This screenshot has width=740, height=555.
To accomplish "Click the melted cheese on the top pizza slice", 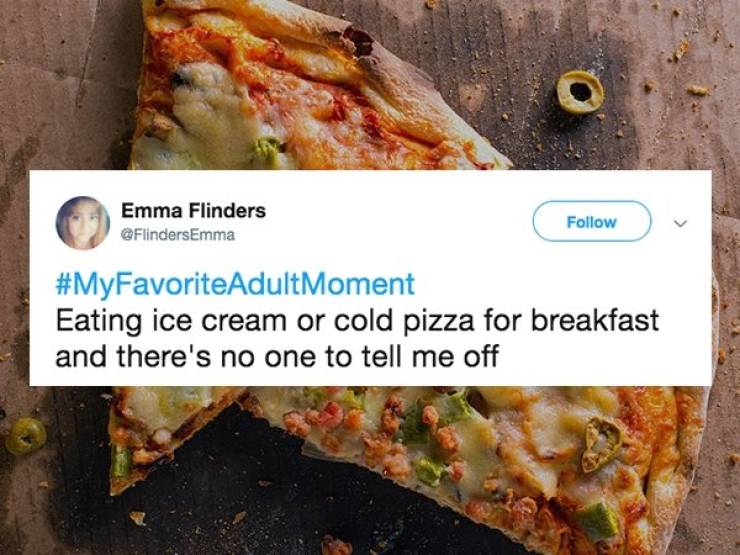I will coord(212,113).
